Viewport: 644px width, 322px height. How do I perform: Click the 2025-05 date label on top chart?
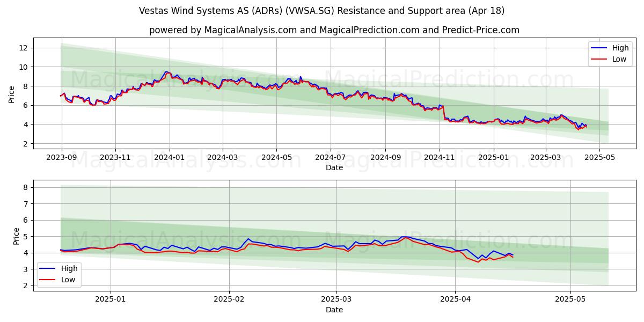pyautogui.click(x=599, y=158)
